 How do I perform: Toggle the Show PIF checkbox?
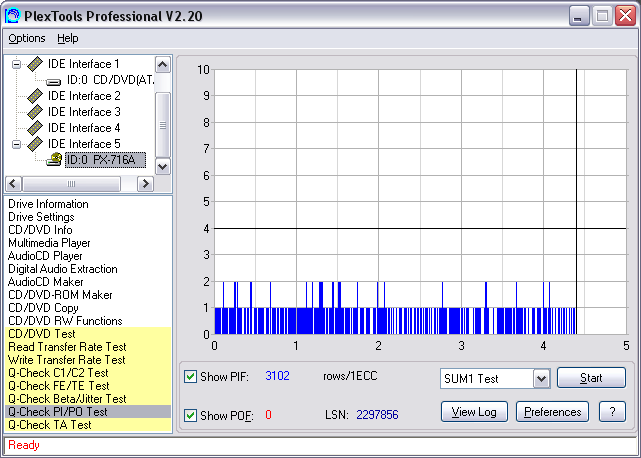[x=190, y=376]
